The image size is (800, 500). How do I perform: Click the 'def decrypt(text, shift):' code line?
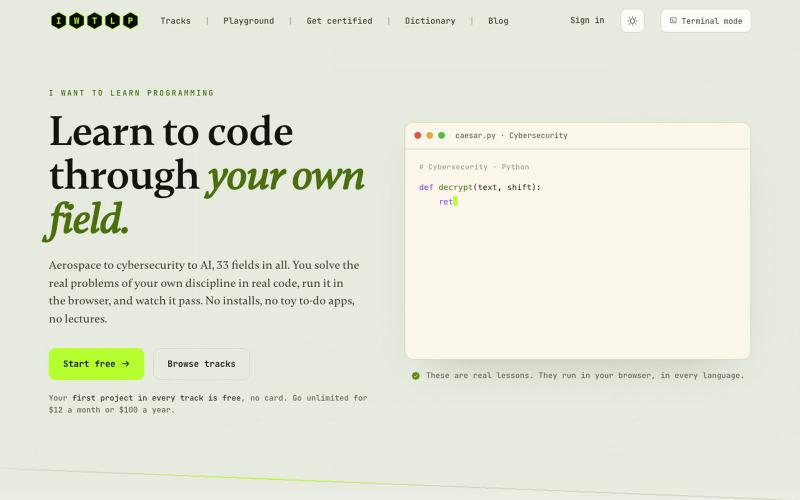(x=480, y=187)
